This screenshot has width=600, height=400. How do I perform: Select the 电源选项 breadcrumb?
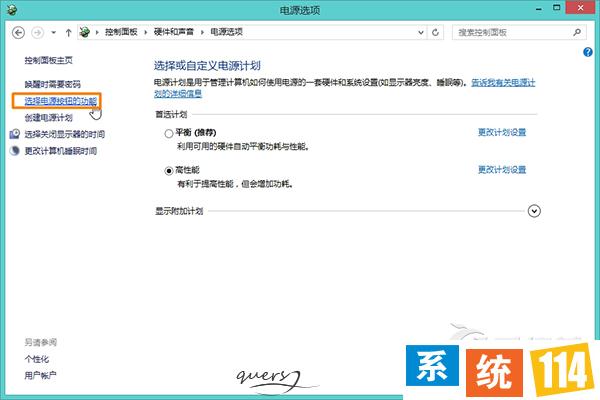click(226, 32)
